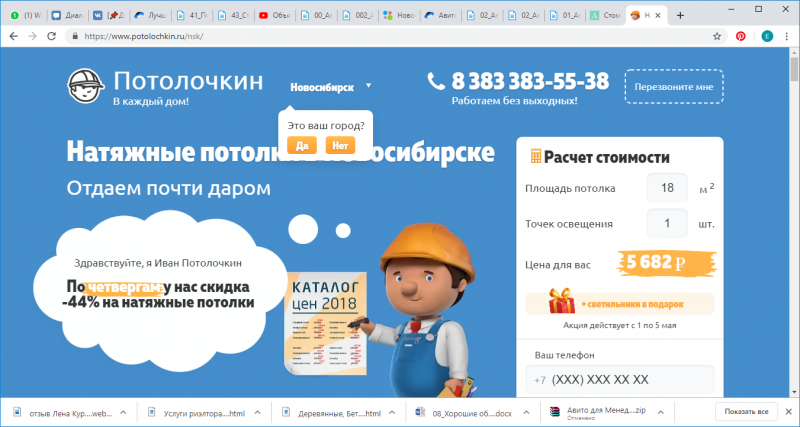
Task: Switch to the YouTube Объя tab
Action: tap(274, 16)
